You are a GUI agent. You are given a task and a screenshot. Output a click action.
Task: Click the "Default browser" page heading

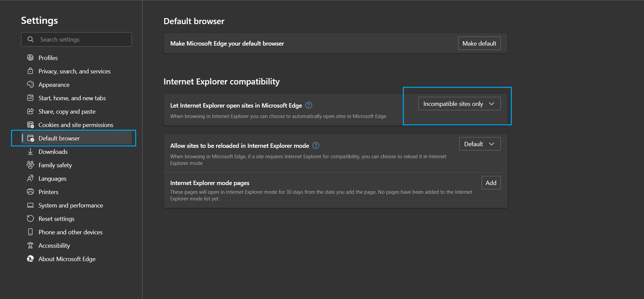pos(194,21)
